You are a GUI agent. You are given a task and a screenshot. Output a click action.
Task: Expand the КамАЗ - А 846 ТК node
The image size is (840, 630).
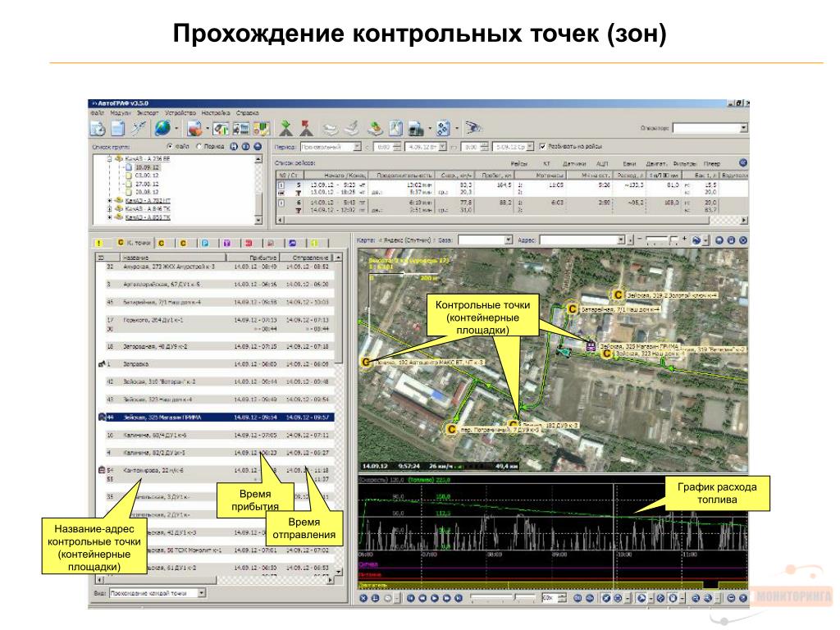click(x=110, y=208)
